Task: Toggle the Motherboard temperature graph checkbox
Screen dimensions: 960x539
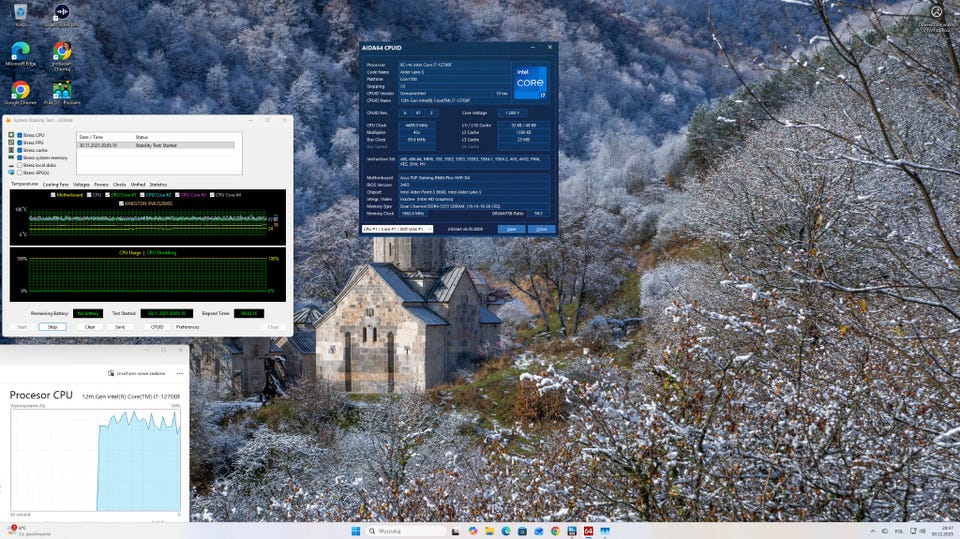Action: tap(53, 195)
